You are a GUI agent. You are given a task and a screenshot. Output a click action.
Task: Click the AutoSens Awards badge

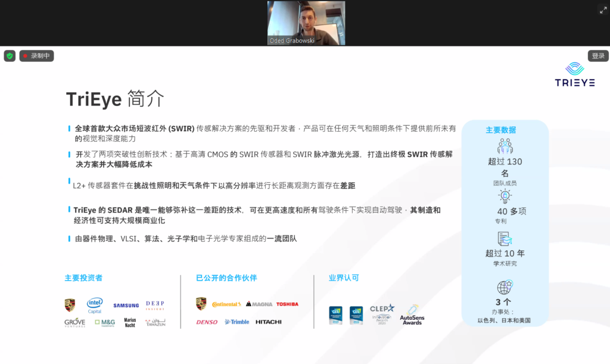point(412,315)
